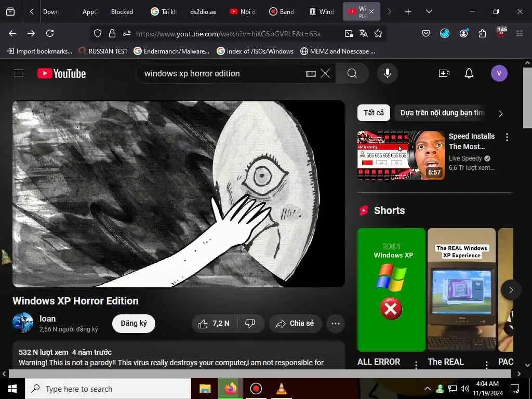Open a new browser tab
This screenshot has width=532, height=399.
tap(408, 12)
